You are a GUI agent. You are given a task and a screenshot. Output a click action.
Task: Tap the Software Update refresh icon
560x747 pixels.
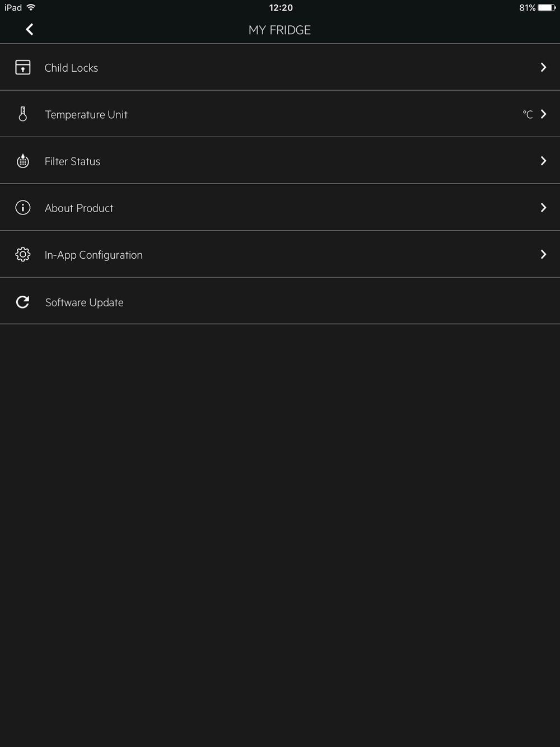[x=23, y=302]
